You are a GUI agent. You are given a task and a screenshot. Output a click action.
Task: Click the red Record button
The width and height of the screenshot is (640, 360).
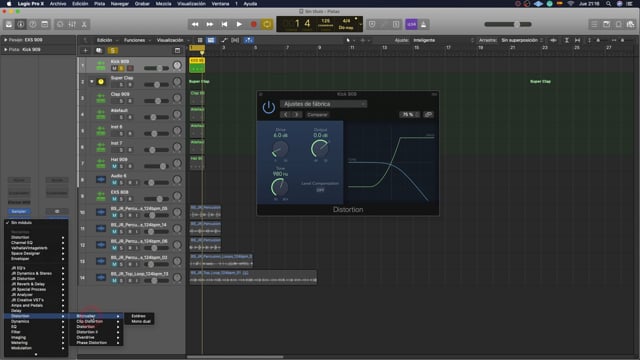(x=253, y=24)
